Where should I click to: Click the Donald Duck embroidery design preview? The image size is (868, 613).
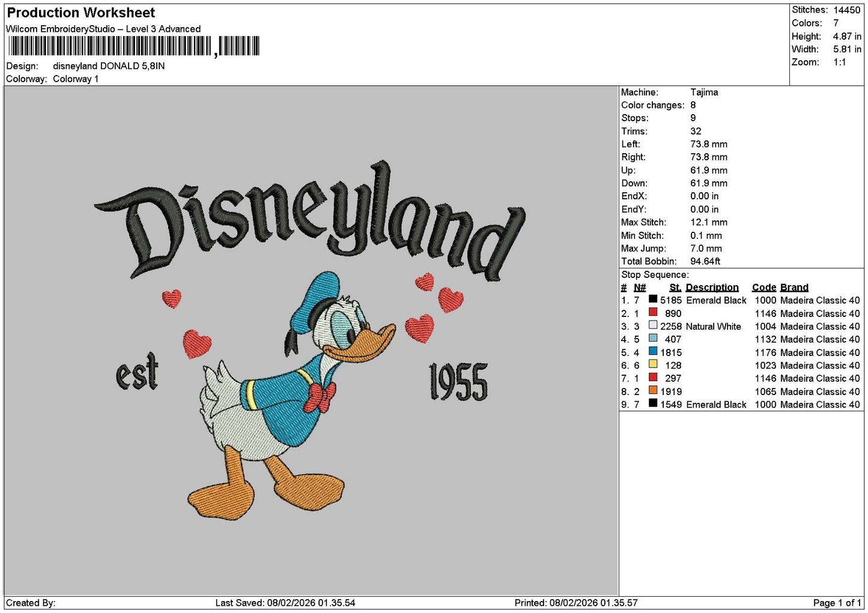point(292,396)
